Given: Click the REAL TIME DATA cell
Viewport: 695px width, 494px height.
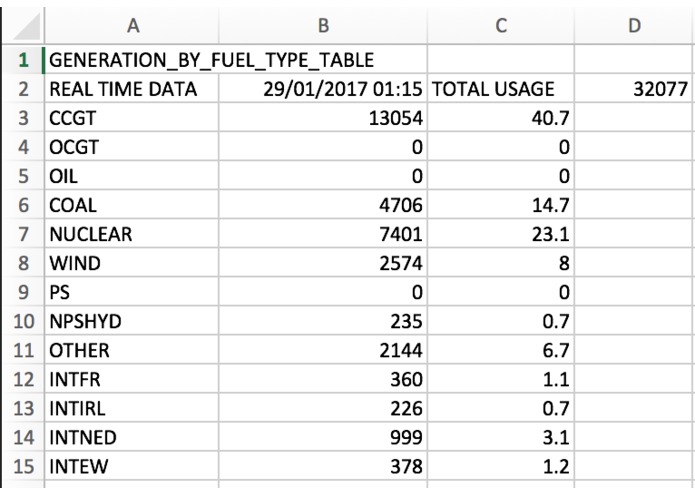Looking at the screenshot, I should [132, 89].
